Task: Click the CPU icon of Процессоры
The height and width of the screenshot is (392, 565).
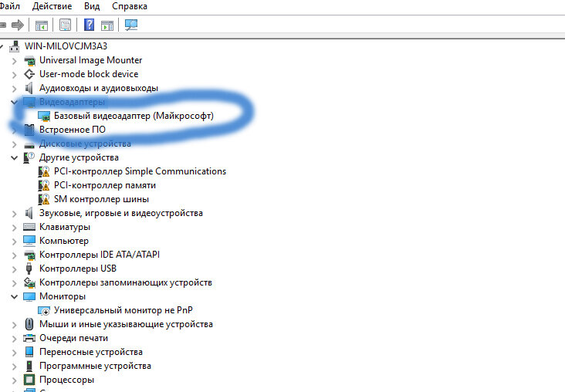Action: [x=29, y=380]
